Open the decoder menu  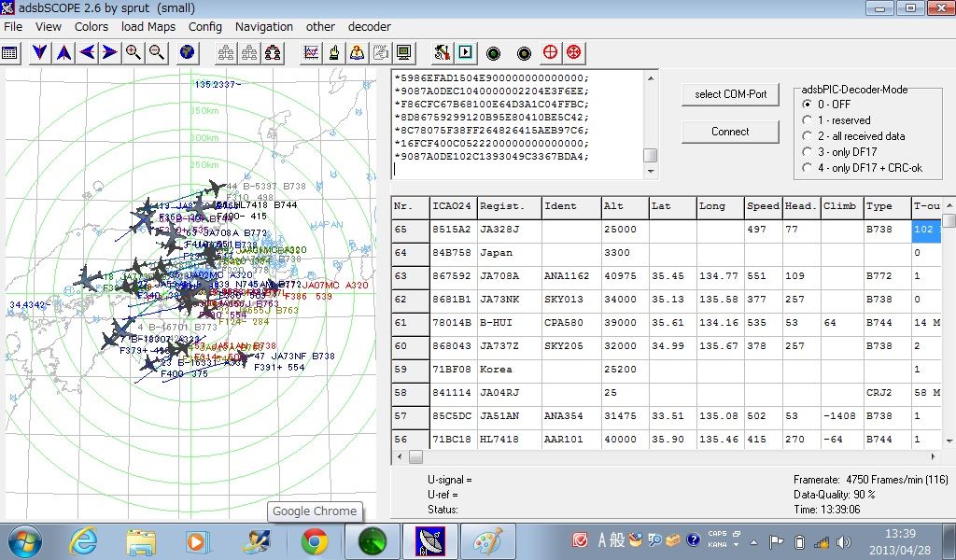click(x=369, y=26)
